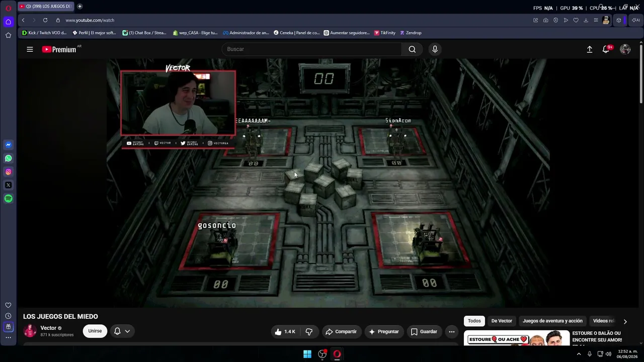The height and width of the screenshot is (362, 644).
Task: Open Opera from the Windows taskbar
Action: [x=337, y=354]
